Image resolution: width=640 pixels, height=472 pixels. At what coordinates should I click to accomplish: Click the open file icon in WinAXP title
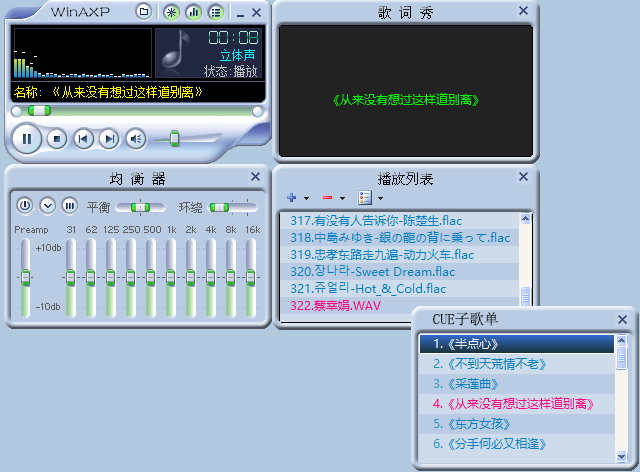pos(143,12)
